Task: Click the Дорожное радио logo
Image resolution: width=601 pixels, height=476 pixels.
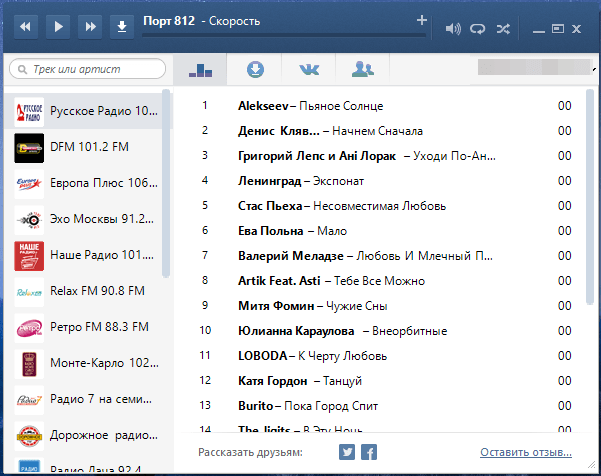Action: coord(29,436)
